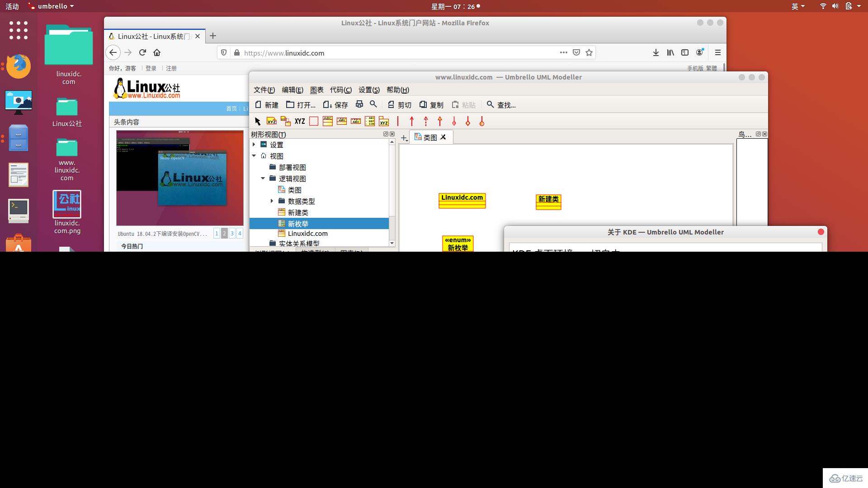868x488 pixels.
Task: Collapse the 逻辑视图 tree node
Action: tap(263, 178)
